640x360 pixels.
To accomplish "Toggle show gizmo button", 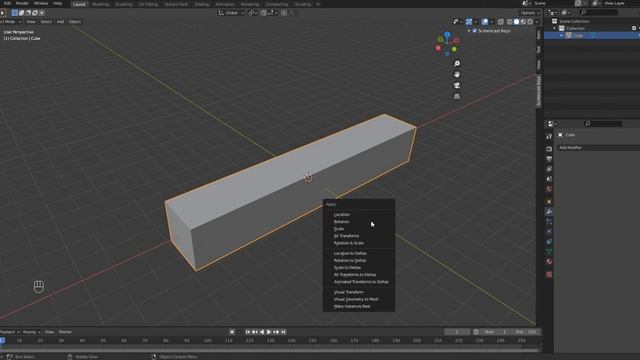I will (469, 22).
